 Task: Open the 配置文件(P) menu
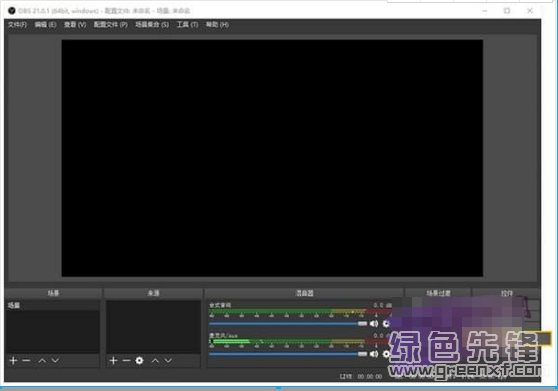pos(111,25)
